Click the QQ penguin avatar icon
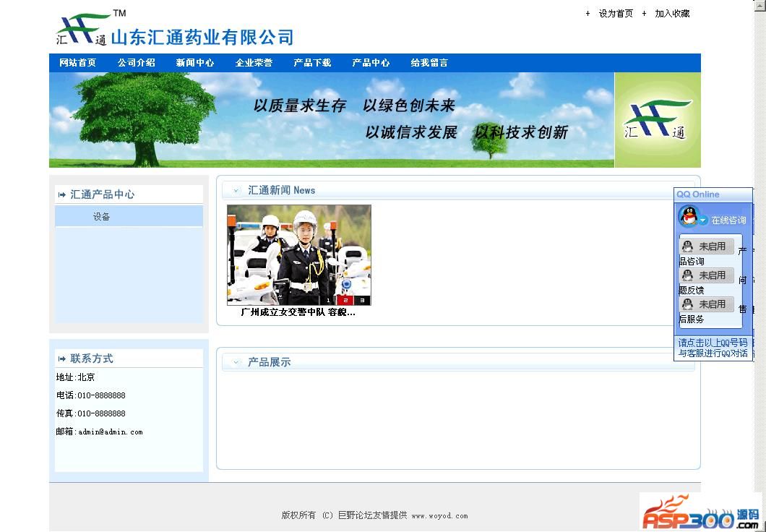The image size is (766, 532). [x=689, y=216]
